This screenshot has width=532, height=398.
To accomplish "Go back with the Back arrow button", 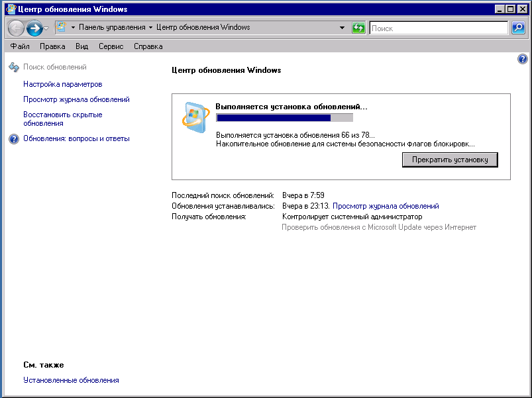I will (x=16, y=28).
